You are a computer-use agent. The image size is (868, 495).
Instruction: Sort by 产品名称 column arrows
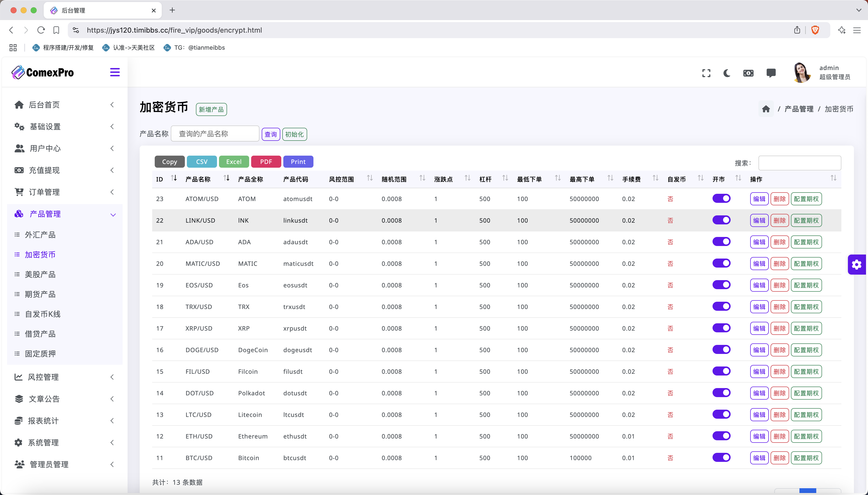tap(227, 178)
